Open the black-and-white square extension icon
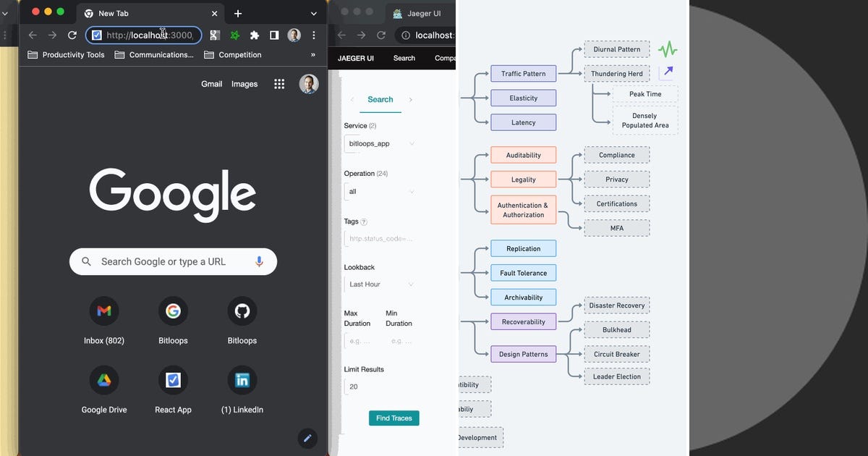The width and height of the screenshot is (868, 456). tap(273, 34)
